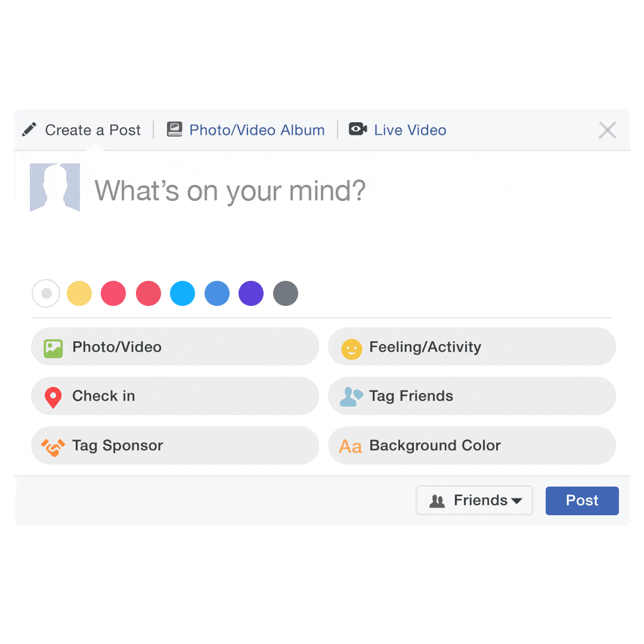This screenshot has width=644, height=644.
Task: Click the orange handshake Tag Sponsor icon
Action: click(53, 447)
